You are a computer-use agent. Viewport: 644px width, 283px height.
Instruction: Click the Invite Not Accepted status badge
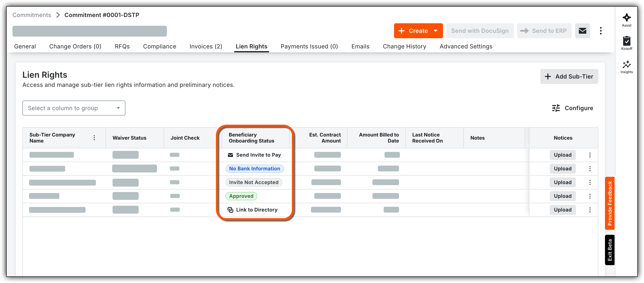[254, 182]
